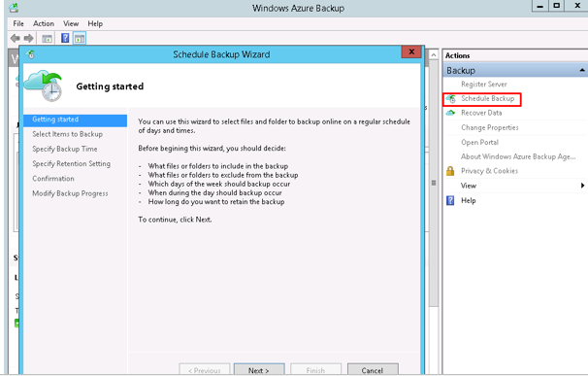Click the Recover Data cloud icon
588x376 pixels.
(x=450, y=113)
